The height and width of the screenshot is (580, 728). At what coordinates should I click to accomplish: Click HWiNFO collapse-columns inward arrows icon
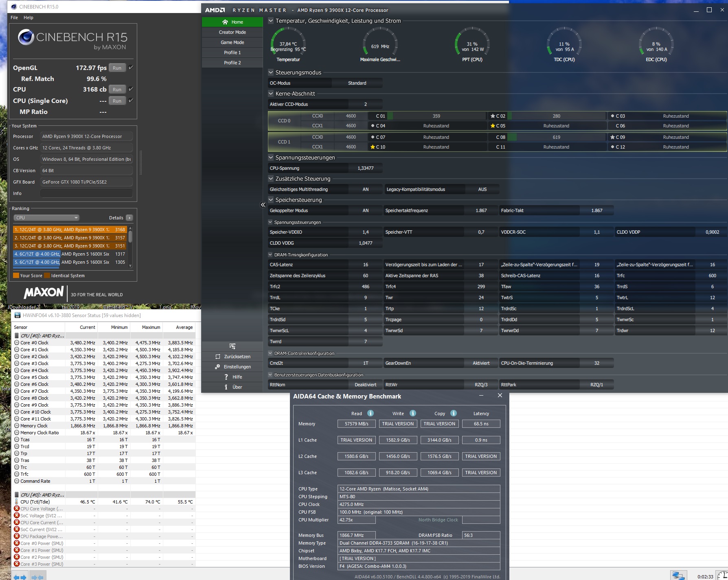[37, 577]
